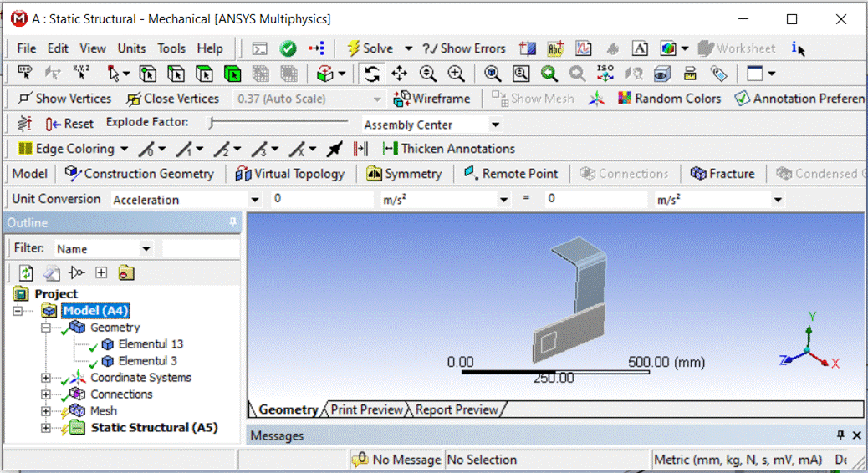Click Construction Geometry toolbar item
This screenshot has height=473, width=868.
tap(139, 174)
